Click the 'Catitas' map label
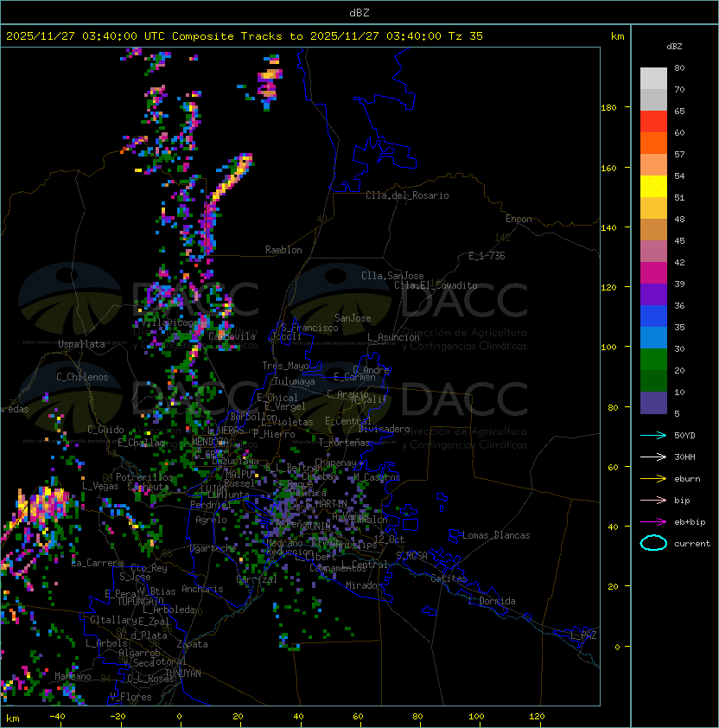The height and width of the screenshot is (728, 719). (449, 578)
